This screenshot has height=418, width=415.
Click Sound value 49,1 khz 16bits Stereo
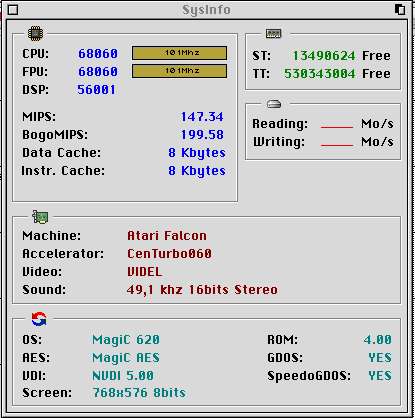(x=202, y=290)
